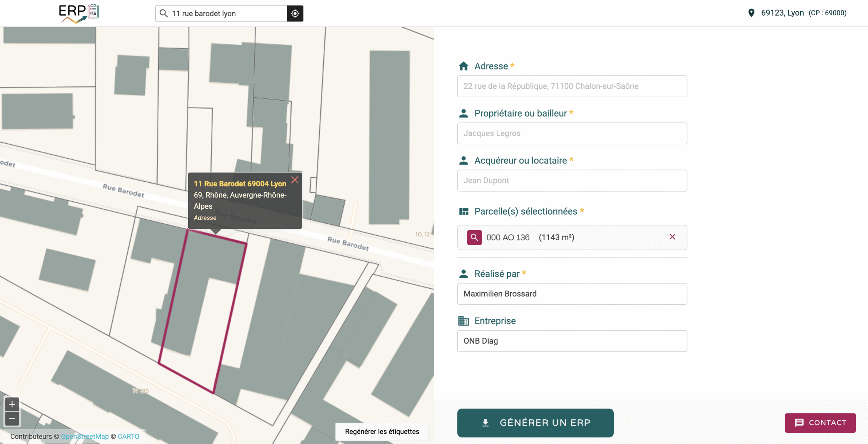Click the geolocation target icon next to search
Image resolution: width=868 pixels, height=444 pixels.
coord(295,14)
